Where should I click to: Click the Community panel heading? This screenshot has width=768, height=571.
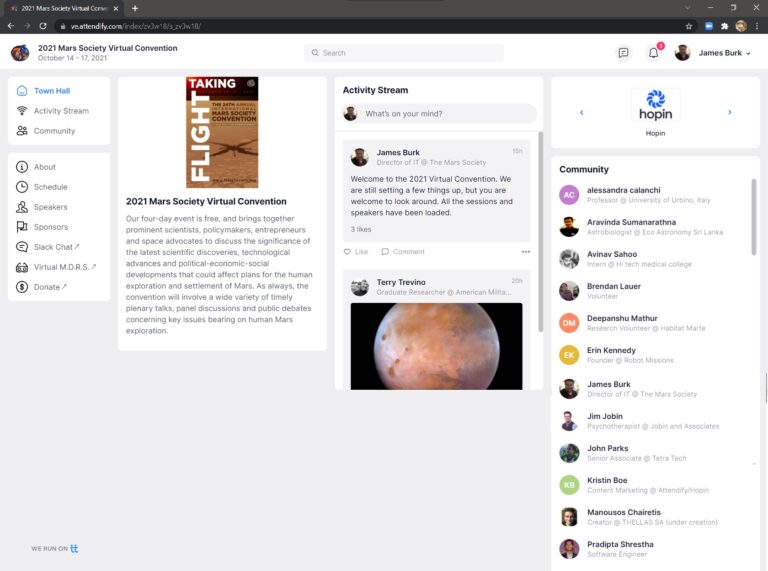coord(584,169)
